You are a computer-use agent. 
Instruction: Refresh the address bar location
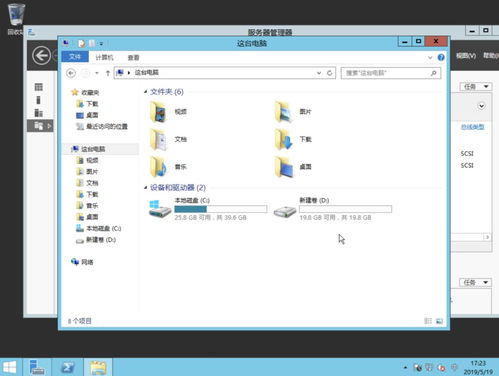click(x=330, y=73)
